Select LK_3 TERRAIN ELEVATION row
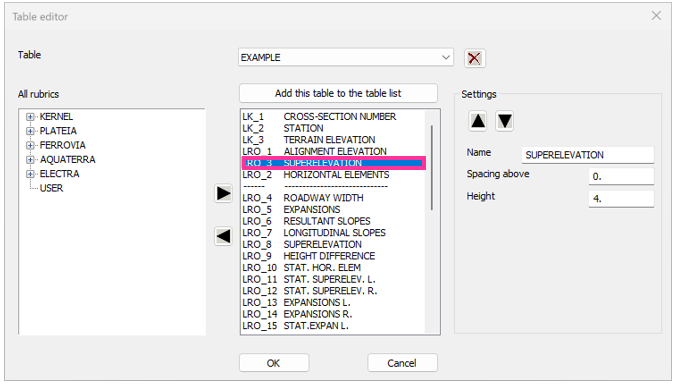This screenshot has height=384, width=676. 333,140
